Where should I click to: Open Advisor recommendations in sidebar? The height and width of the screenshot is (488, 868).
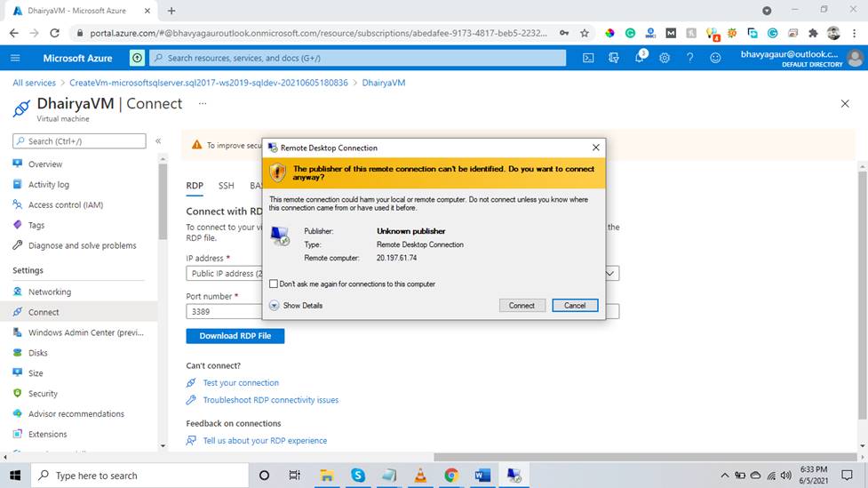[76, 413]
